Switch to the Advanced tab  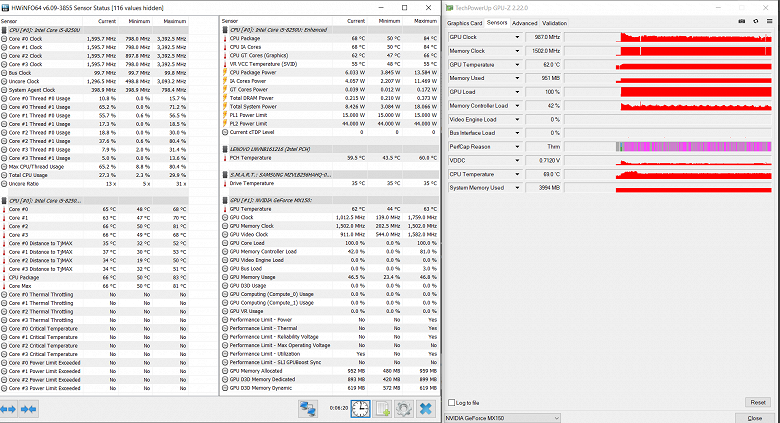point(525,23)
